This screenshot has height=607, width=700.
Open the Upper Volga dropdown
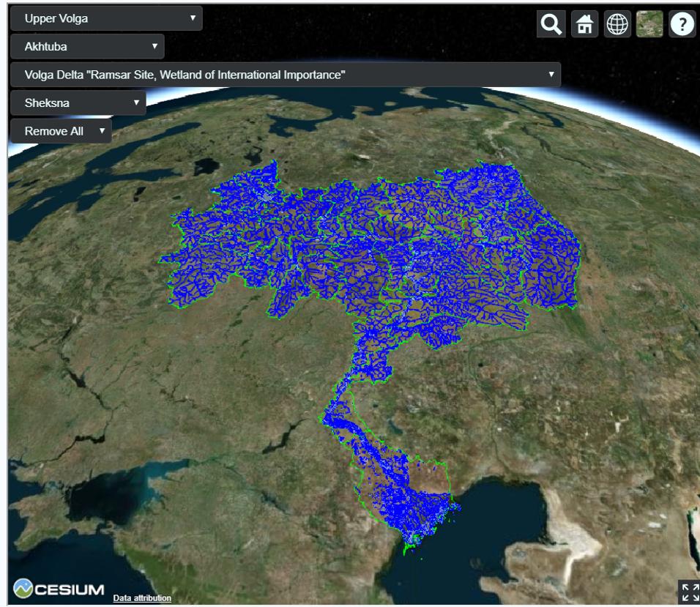[x=106, y=18]
